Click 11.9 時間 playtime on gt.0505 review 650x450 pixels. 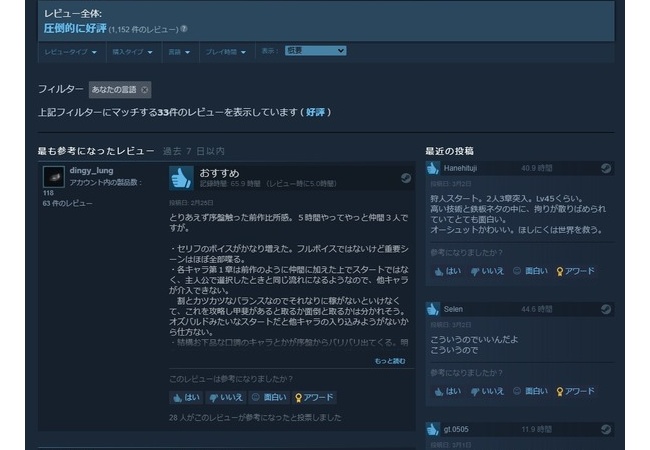coord(536,429)
